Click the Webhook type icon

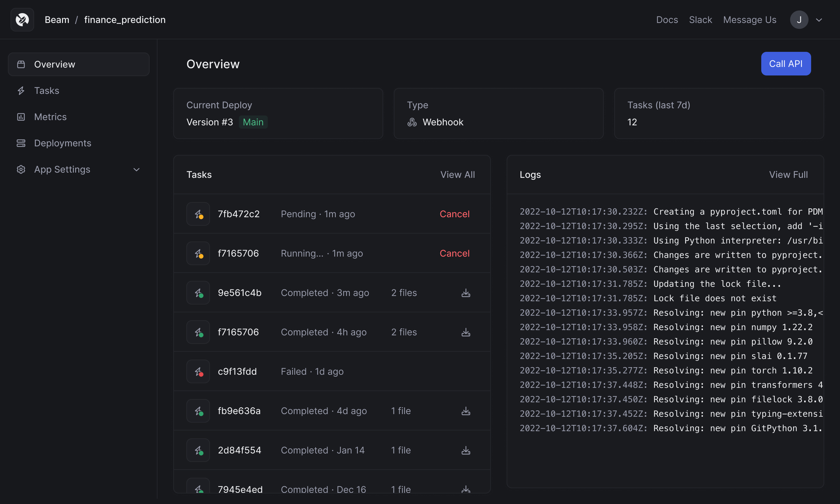(412, 122)
